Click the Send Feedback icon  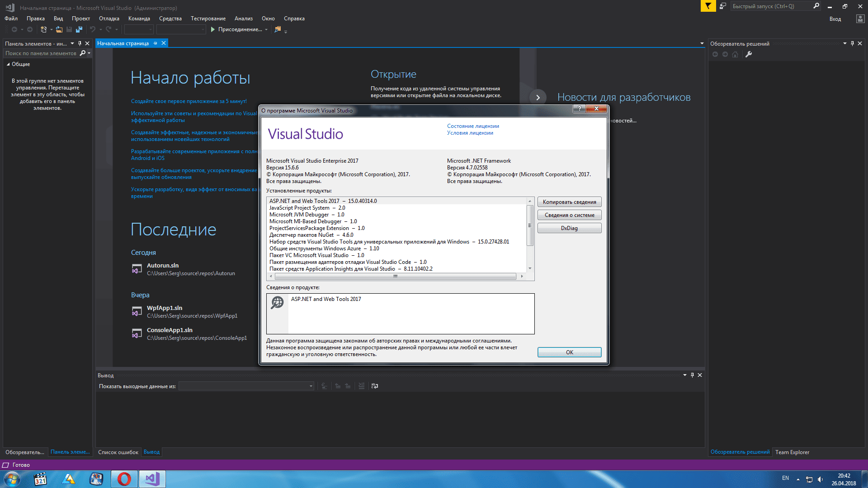(723, 6)
